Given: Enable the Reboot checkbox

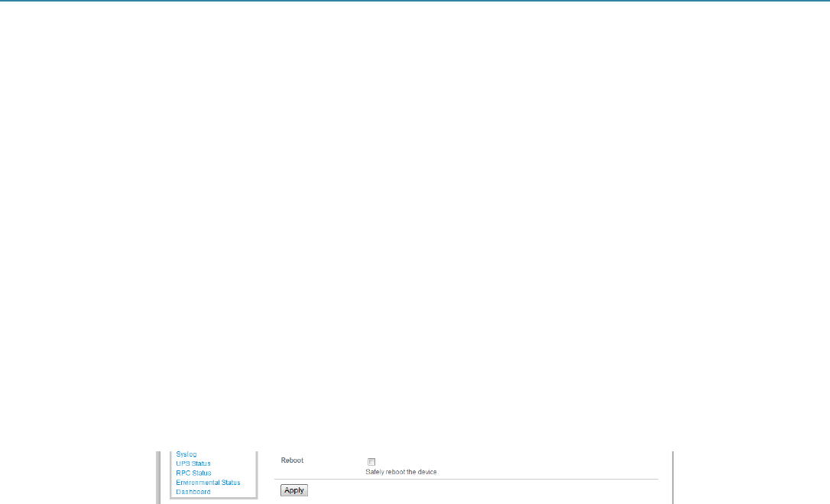Looking at the screenshot, I should [371, 462].
